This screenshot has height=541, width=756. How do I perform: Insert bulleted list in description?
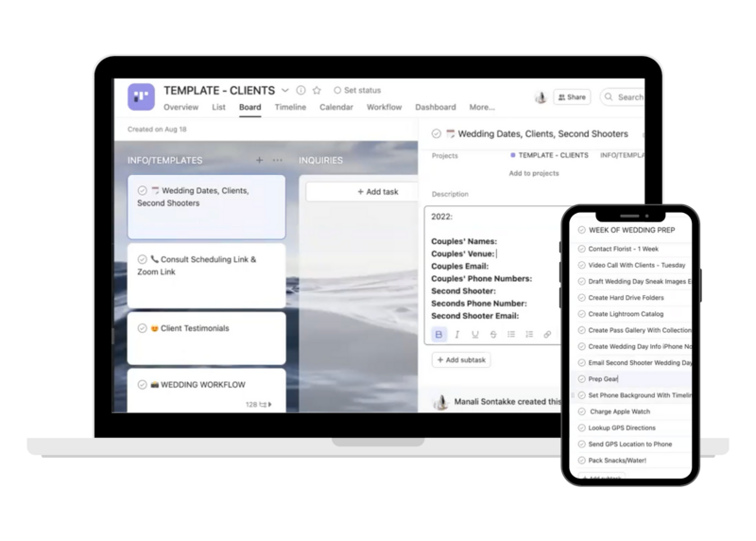tap(511, 334)
